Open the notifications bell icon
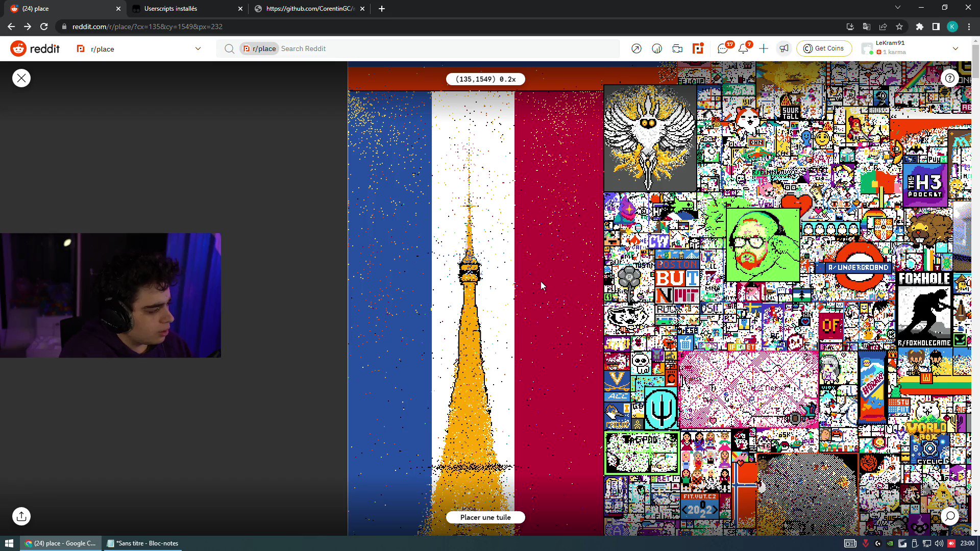The width and height of the screenshot is (980, 551). tap(744, 48)
